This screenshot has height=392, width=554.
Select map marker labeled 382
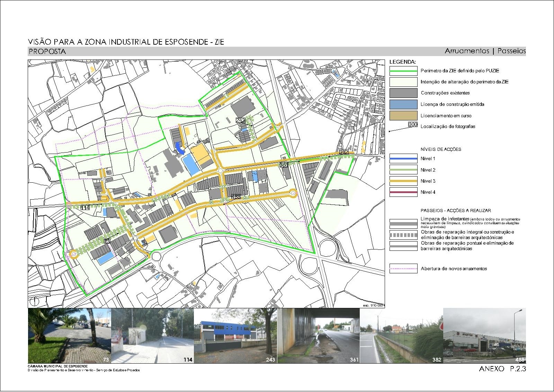pos(343,152)
